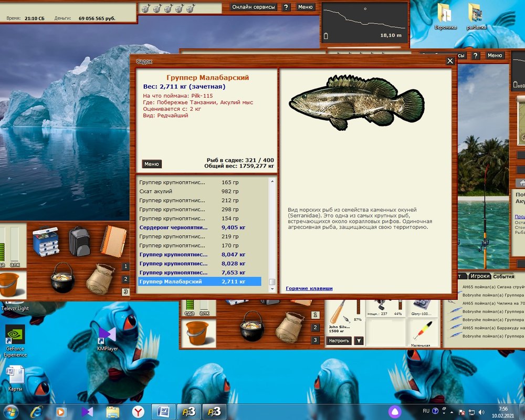Select tackle slot 2 in left game window
Image resolution: width=525 pixels, height=420 pixels.
pos(125,279)
